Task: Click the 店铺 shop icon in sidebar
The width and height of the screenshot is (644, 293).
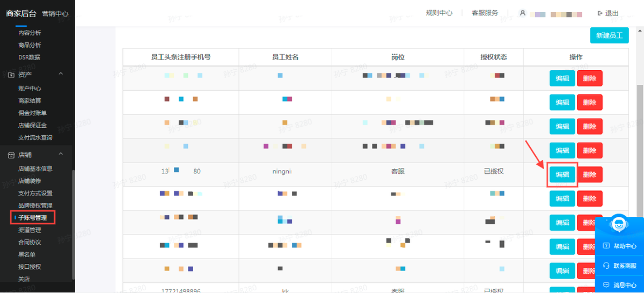Action: [x=11, y=155]
